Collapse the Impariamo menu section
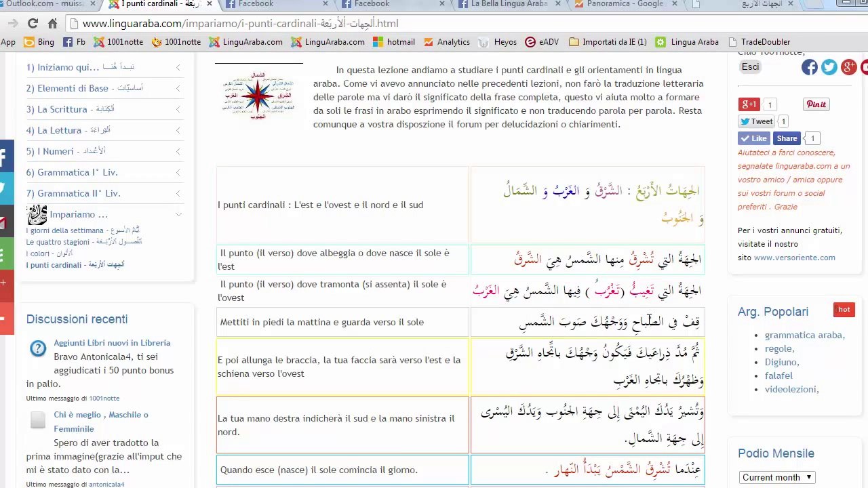The height and width of the screenshot is (488, 868). pos(178,214)
